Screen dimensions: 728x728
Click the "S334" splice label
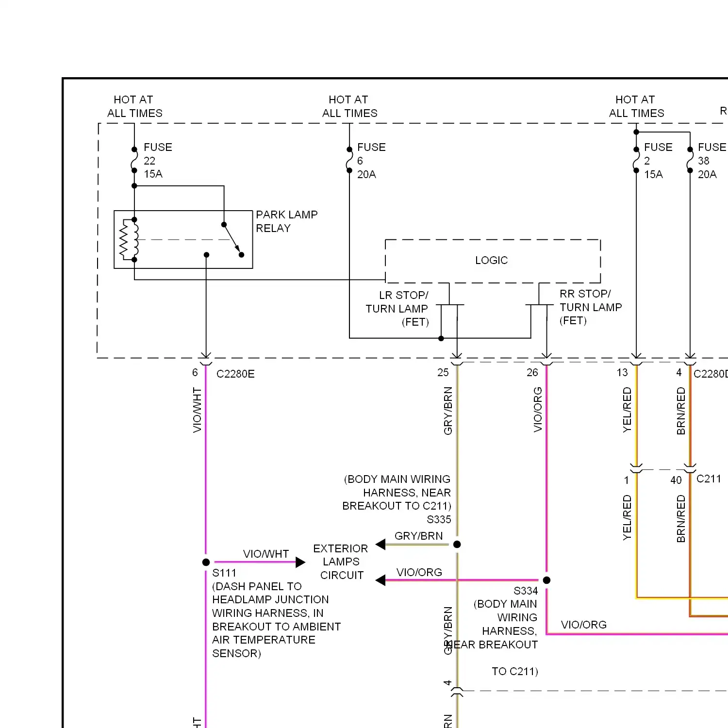(526, 591)
